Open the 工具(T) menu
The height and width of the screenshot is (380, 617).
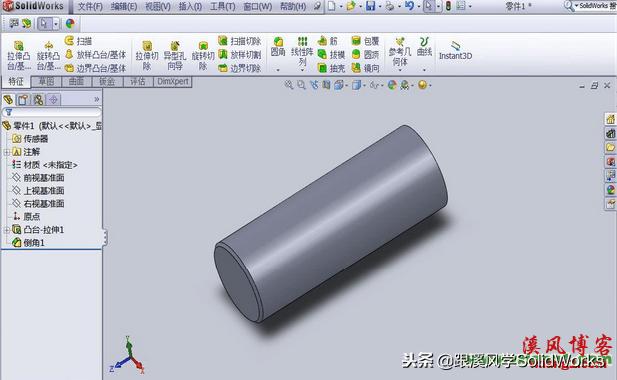click(222, 6)
